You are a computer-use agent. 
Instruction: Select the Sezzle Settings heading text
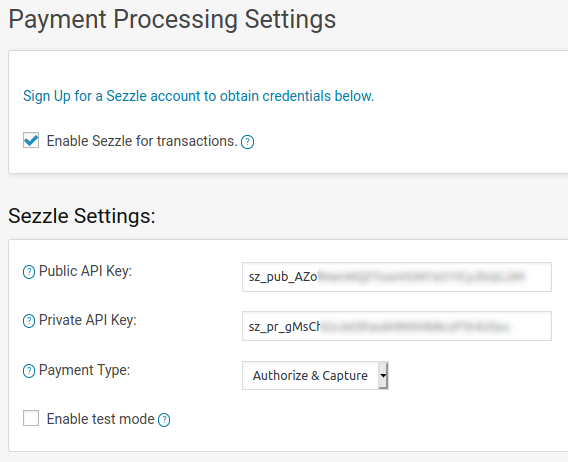point(82,216)
